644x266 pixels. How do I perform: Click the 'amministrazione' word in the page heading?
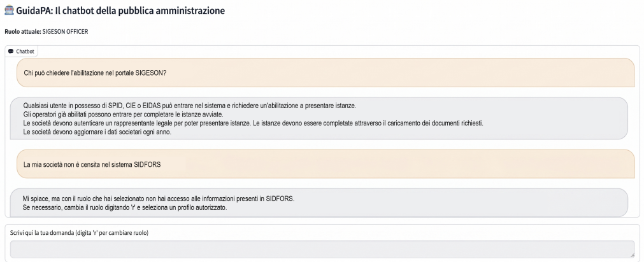click(191, 11)
